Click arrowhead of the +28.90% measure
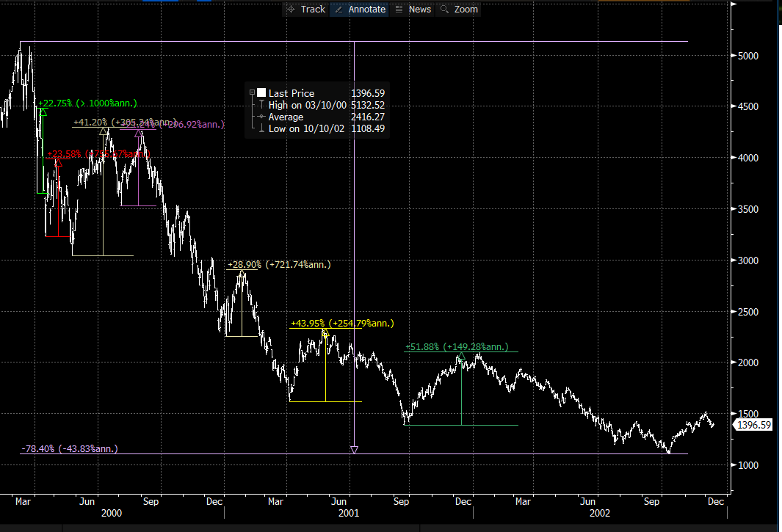 [242, 273]
